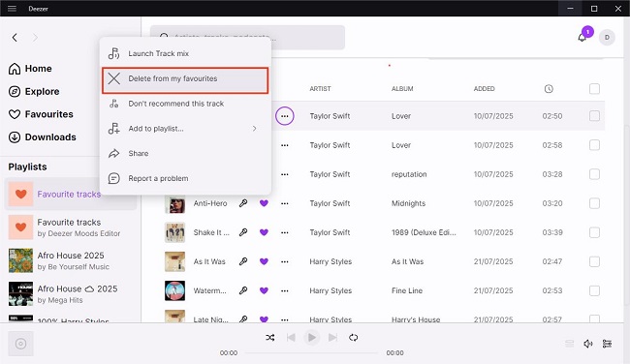Open the notifications bell
Screen dimensions: 630x364
582,38
